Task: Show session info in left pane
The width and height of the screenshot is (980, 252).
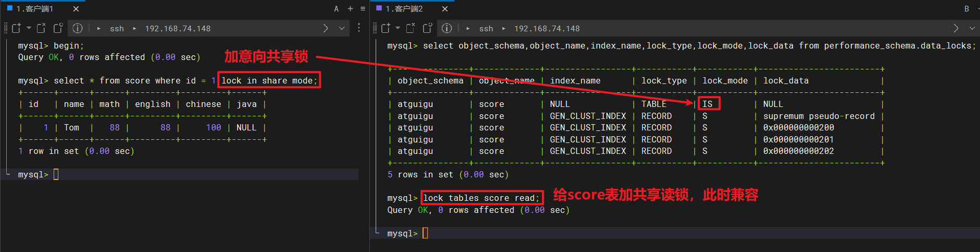Action: (x=78, y=28)
